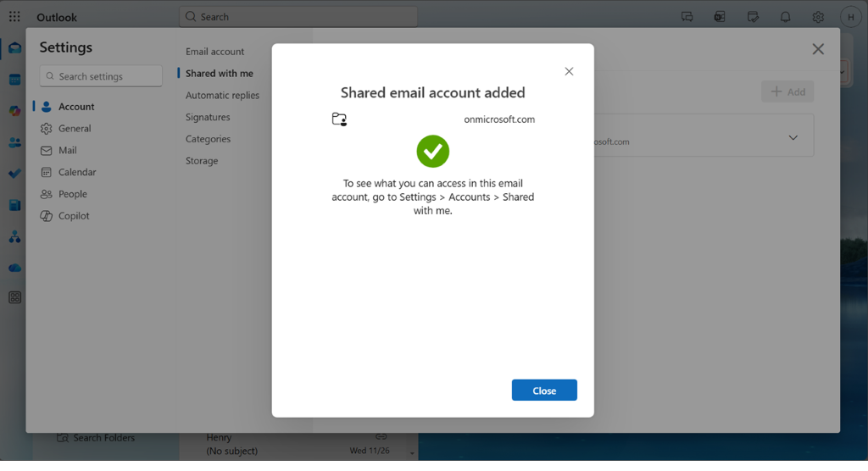868x471 pixels.
Task: Click the message list scroll down arrow
Action: pyautogui.click(x=413, y=454)
